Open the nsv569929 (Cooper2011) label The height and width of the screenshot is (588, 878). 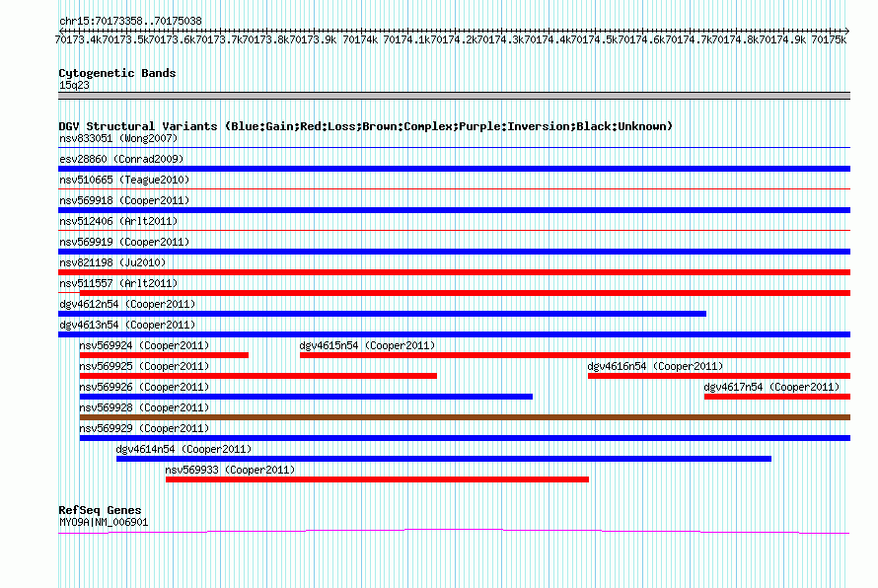point(144,428)
